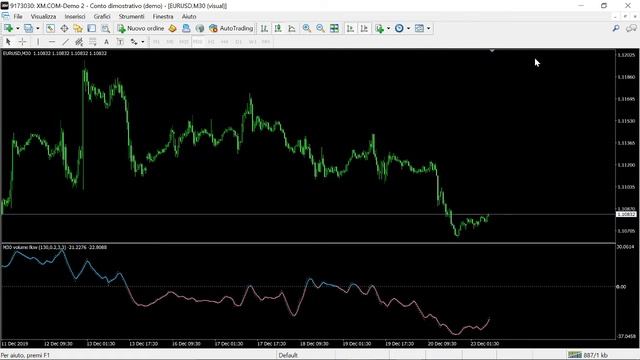Viewport: 640px width, 360px height.
Task: Open the add indicators icon
Action: coord(380,28)
